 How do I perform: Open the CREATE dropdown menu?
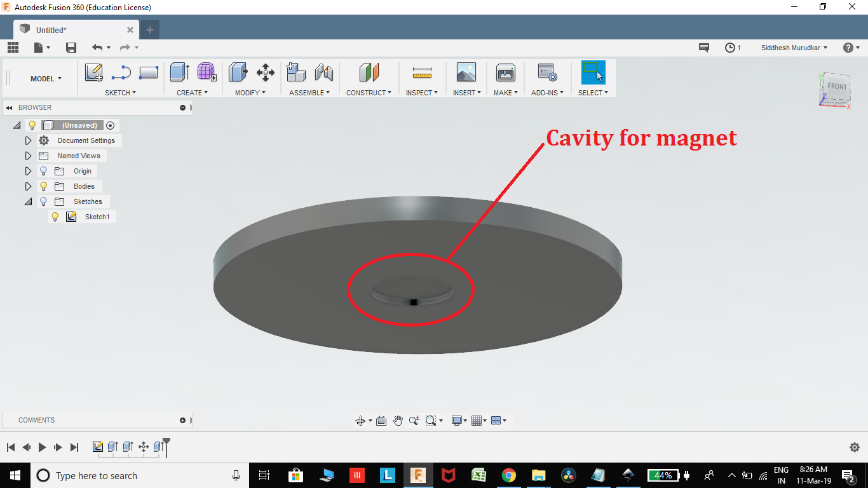[193, 92]
